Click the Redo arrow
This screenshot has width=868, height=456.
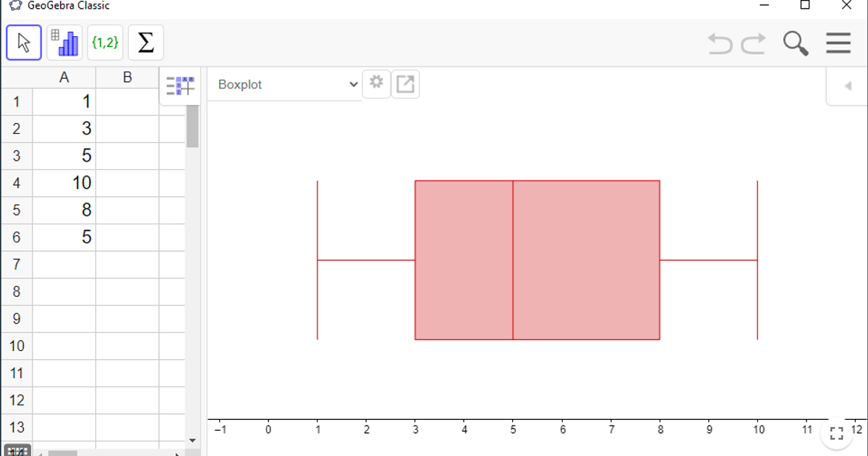[752, 43]
